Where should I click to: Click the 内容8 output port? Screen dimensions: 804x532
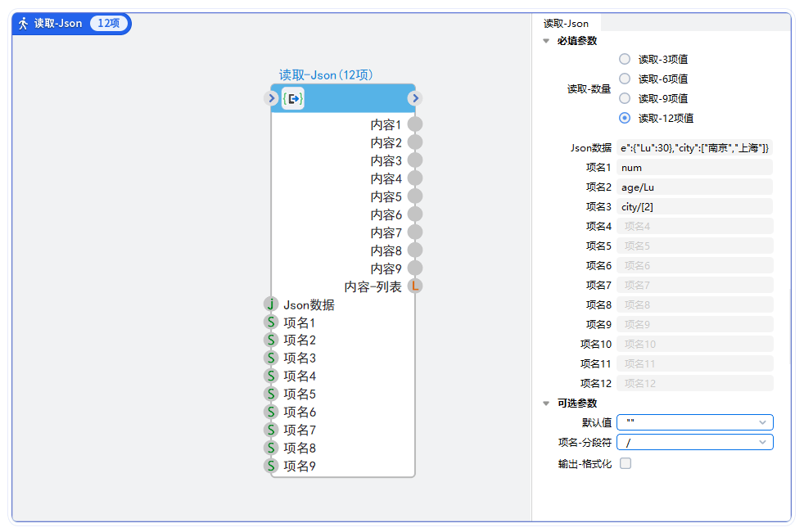click(415, 250)
